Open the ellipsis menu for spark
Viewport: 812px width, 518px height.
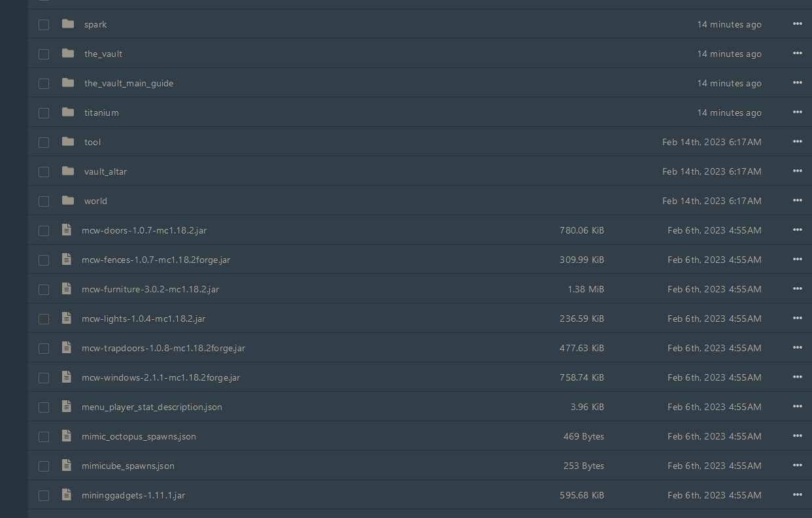[x=797, y=24]
